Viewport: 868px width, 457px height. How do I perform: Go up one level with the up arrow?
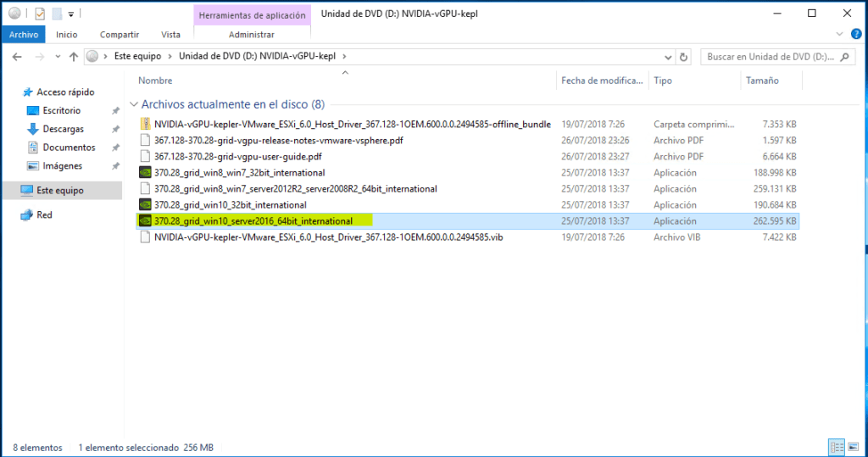click(x=74, y=57)
